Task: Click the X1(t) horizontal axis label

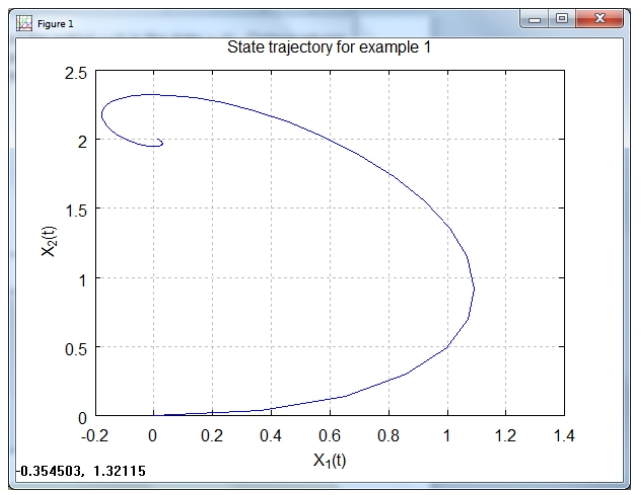Action: pyautogui.click(x=330, y=460)
